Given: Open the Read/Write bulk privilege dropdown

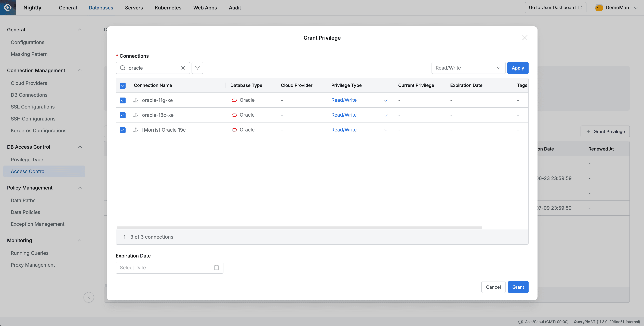Looking at the screenshot, I should [x=468, y=68].
